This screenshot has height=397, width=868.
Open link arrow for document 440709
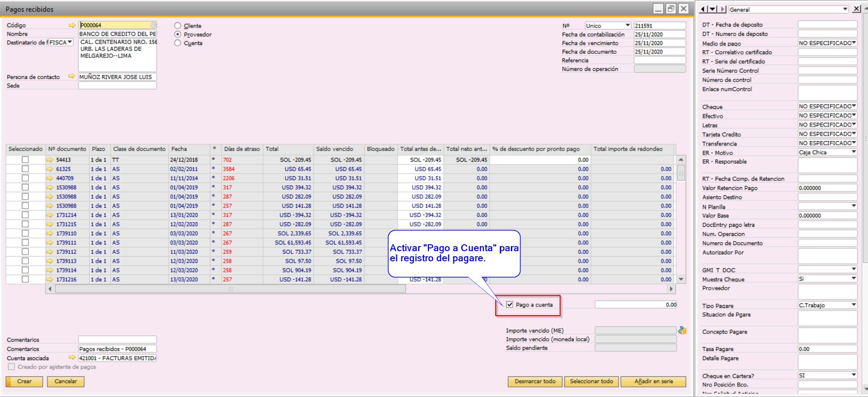(50, 178)
